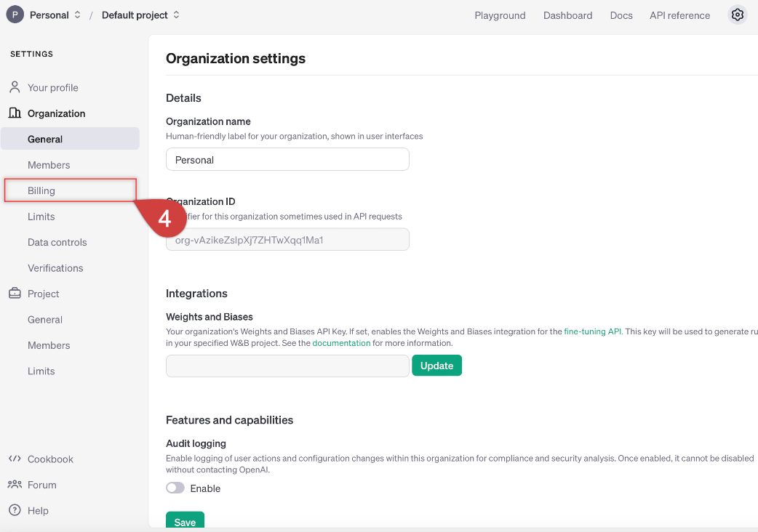
Task: Click the Organization name input field
Action: 287,159
